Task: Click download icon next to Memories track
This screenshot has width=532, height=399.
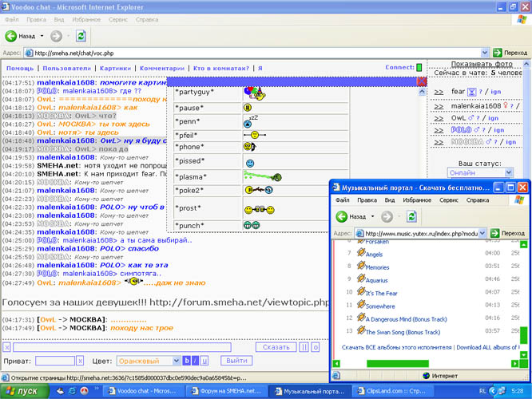Action: (361, 265)
